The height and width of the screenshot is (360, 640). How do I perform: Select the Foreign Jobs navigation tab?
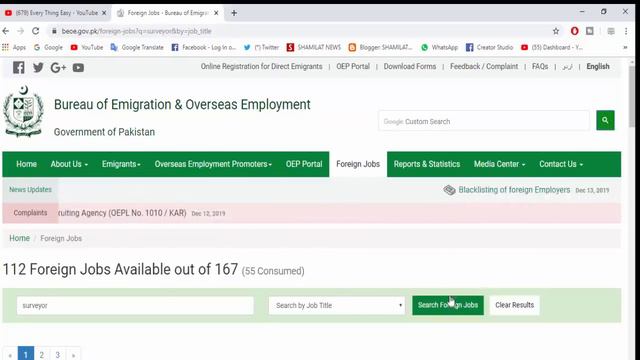coord(358,164)
